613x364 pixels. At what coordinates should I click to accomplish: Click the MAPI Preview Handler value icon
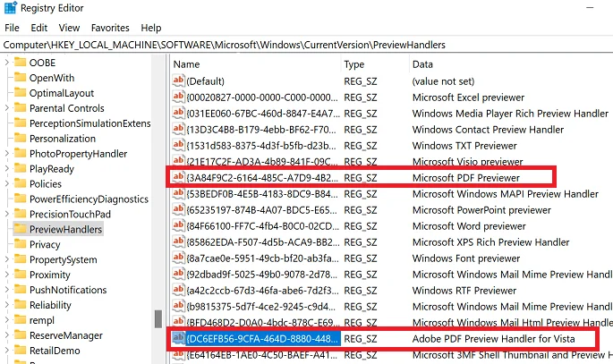point(178,193)
